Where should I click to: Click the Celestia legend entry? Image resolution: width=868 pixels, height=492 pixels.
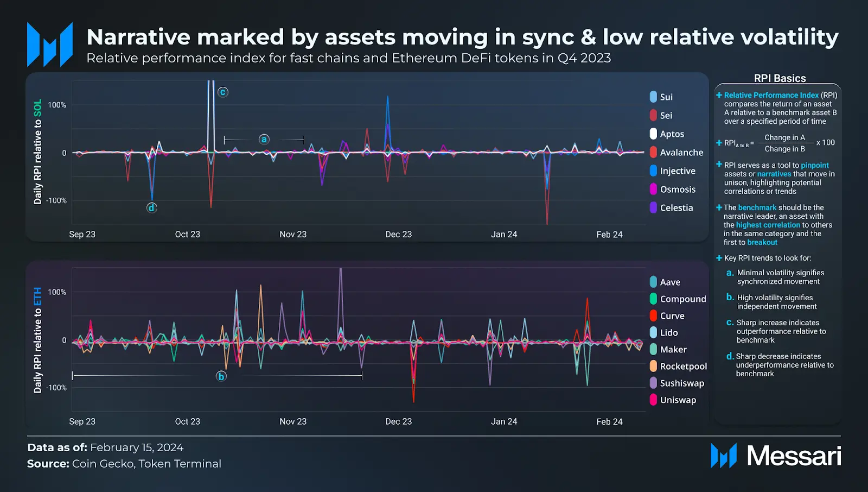click(676, 208)
